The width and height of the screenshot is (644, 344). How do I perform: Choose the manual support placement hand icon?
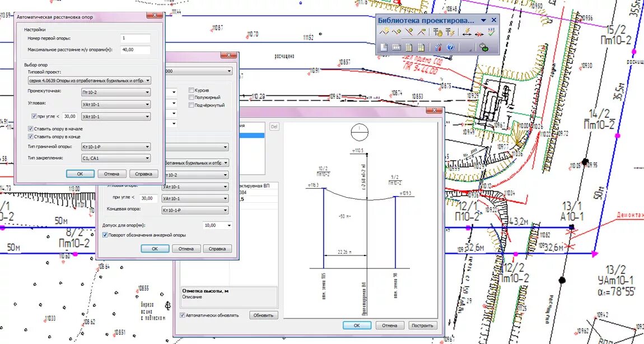point(437,32)
